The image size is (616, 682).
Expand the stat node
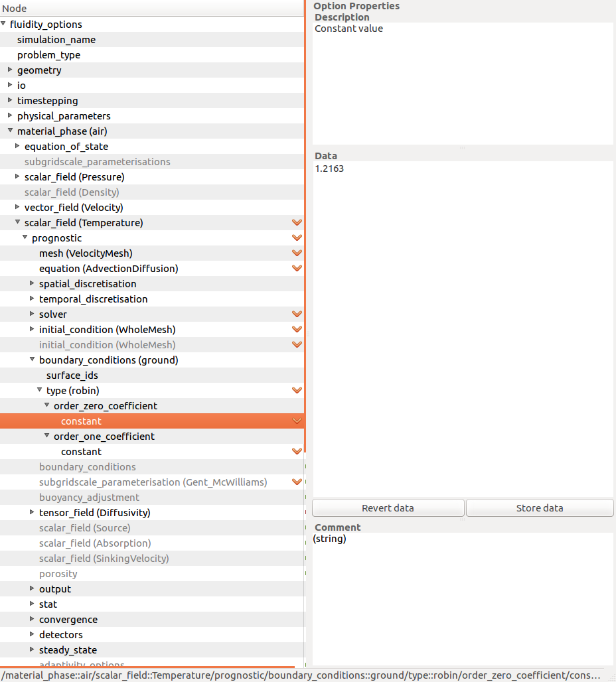point(32,603)
